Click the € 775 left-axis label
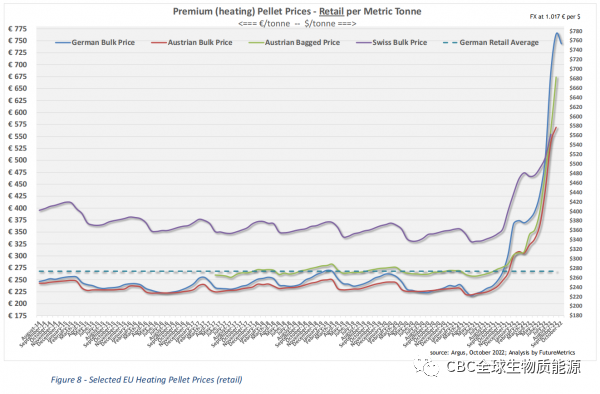 point(18,29)
